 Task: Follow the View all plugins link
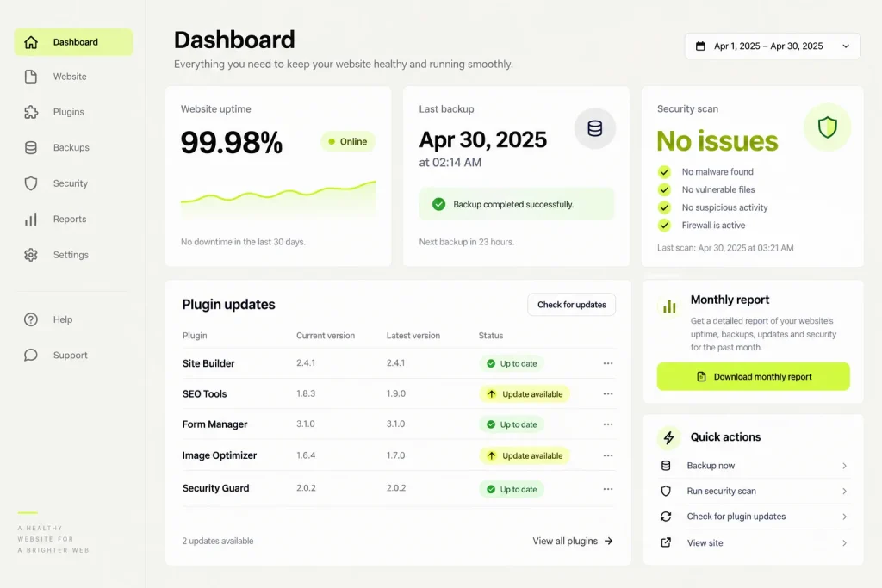573,541
